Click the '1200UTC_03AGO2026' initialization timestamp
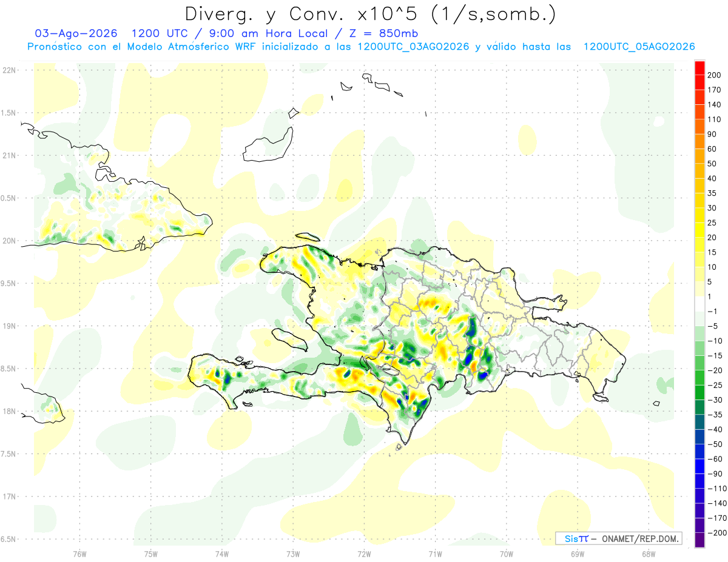This screenshot has height=562, width=728. pyautogui.click(x=413, y=47)
